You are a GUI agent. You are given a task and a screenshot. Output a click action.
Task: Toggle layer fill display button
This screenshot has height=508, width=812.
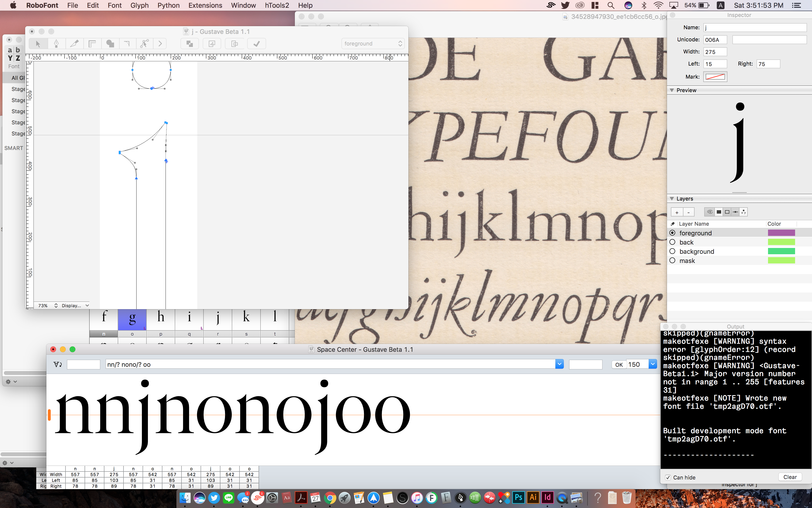(719, 212)
